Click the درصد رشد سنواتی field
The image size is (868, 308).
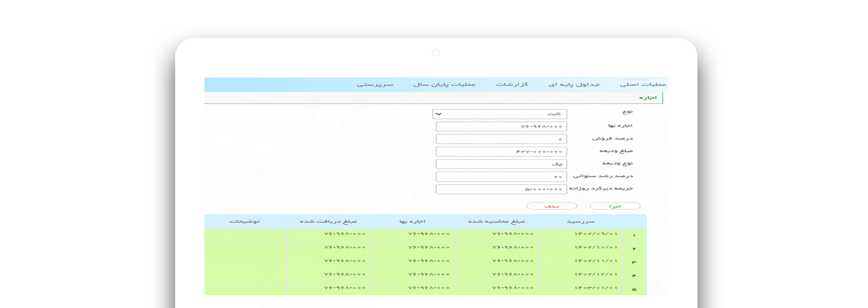click(x=501, y=177)
